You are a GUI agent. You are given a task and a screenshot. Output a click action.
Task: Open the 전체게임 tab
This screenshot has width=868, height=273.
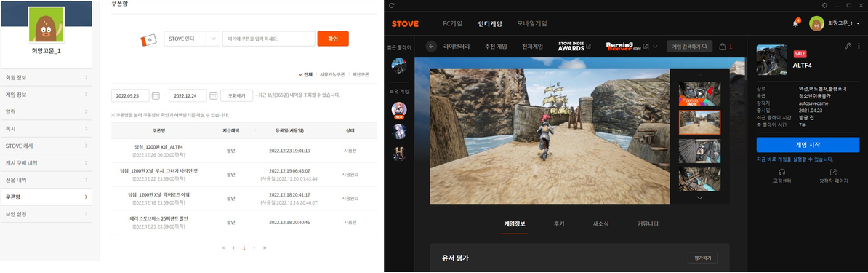[x=533, y=47]
